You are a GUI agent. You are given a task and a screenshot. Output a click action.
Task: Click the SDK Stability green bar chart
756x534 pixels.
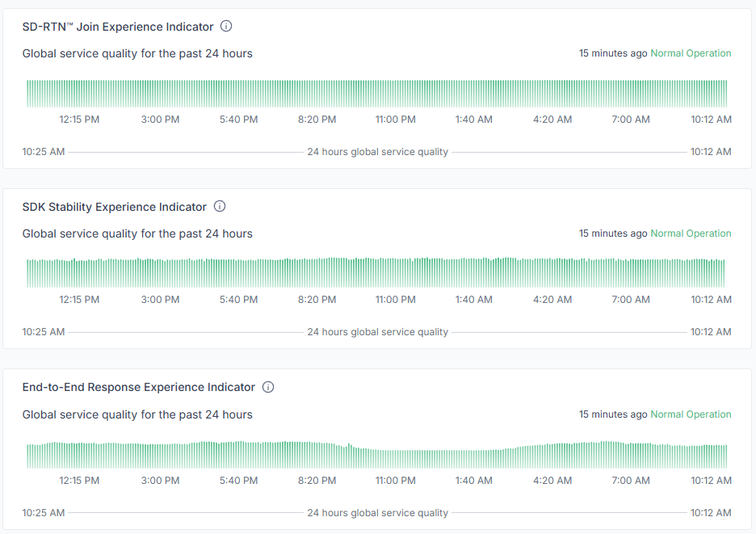click(x=376, y=272)
